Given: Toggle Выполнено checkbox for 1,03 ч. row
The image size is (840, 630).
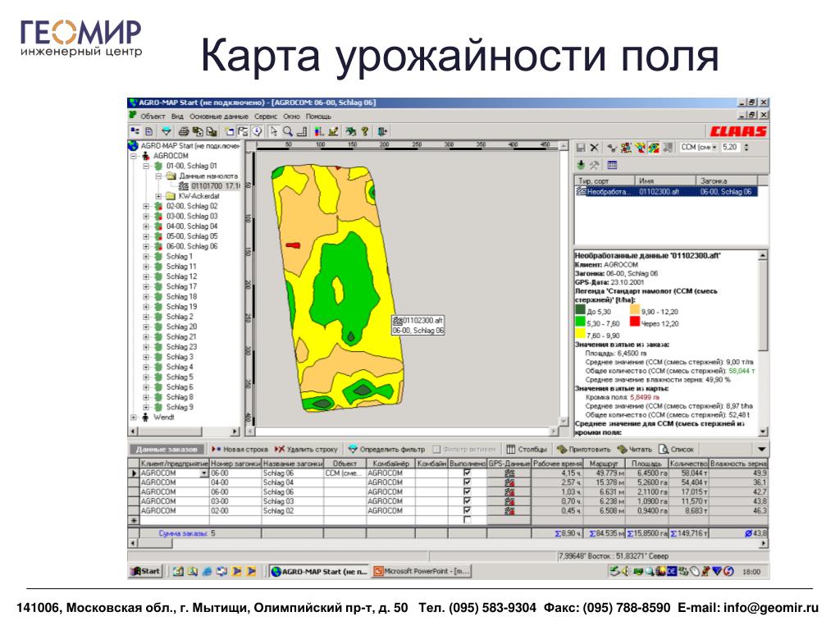Looking at the screenshot, I should point(467,492).
